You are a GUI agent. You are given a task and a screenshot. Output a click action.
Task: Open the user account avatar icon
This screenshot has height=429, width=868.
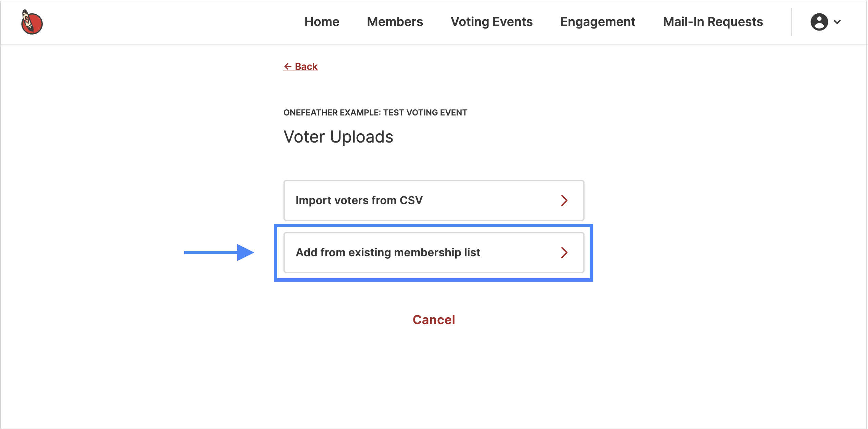[819, 22]
